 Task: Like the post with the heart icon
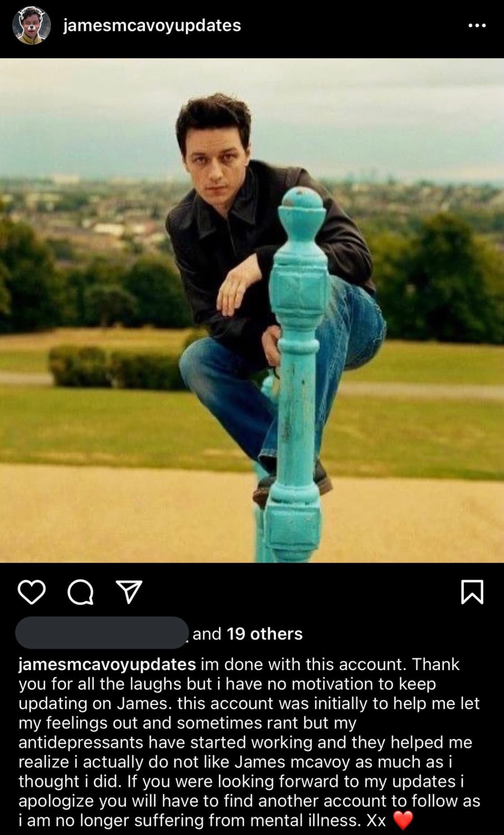[32, 592]
